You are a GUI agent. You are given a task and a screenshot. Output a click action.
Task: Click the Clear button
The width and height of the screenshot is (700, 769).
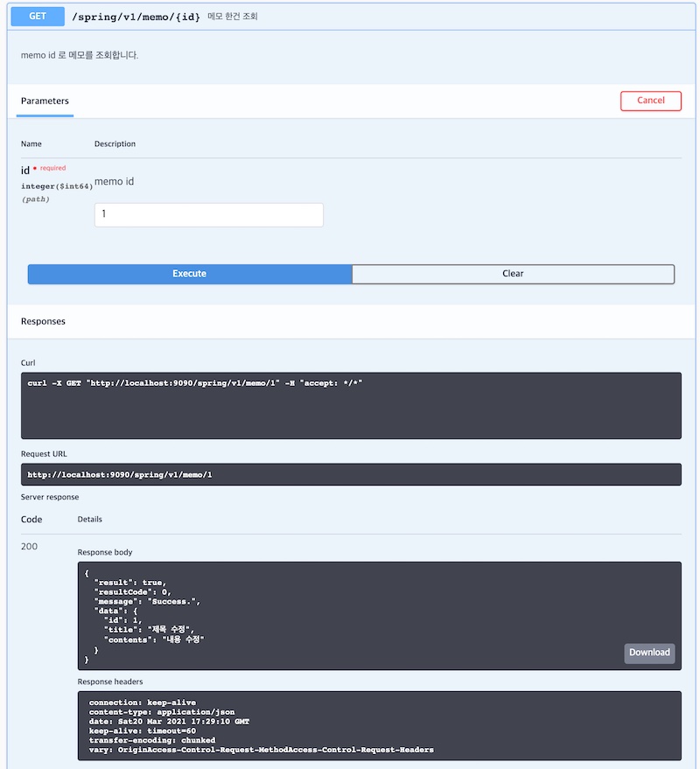tap(513, 274)
